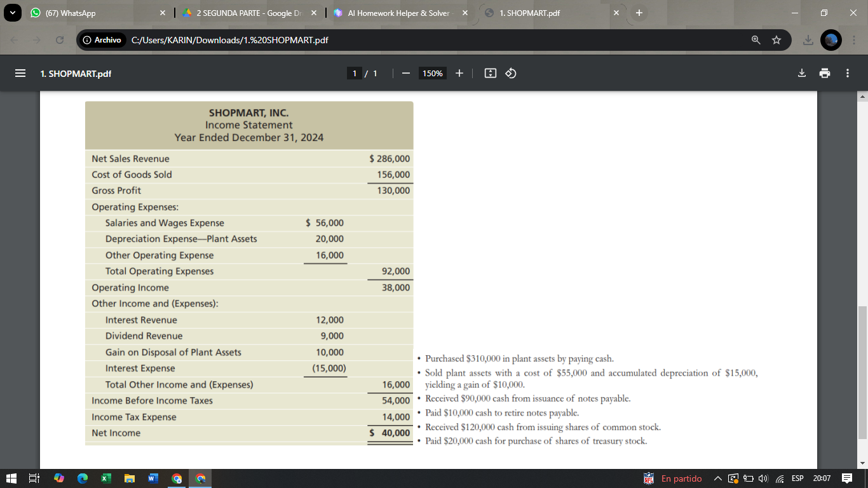Zoom in the PDF document
The width and height of the screenshot is (868, 488).
tap(459, 73)
